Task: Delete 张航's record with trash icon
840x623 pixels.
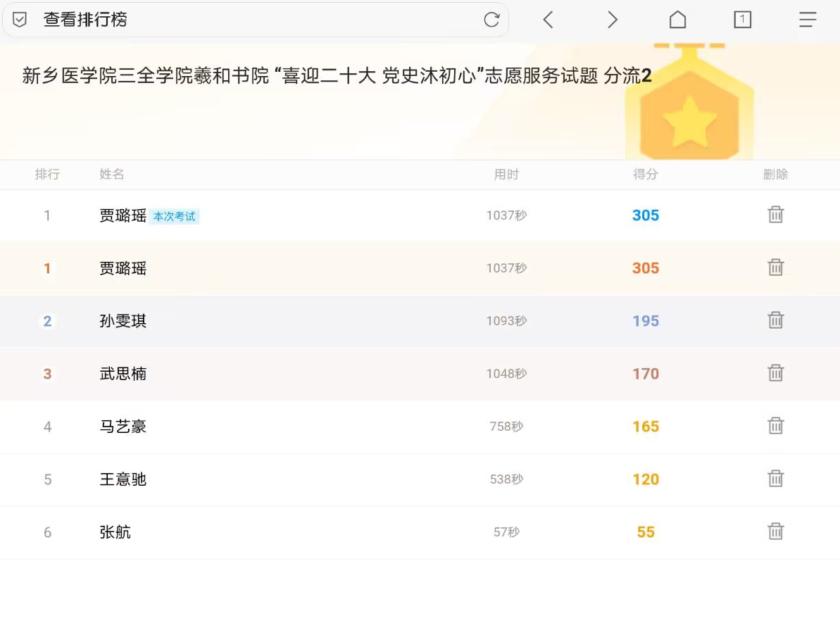Action: tap(775, 531)
